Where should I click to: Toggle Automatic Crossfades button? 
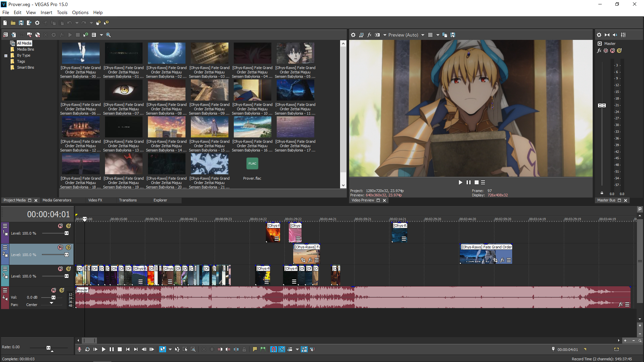(282, 349)
